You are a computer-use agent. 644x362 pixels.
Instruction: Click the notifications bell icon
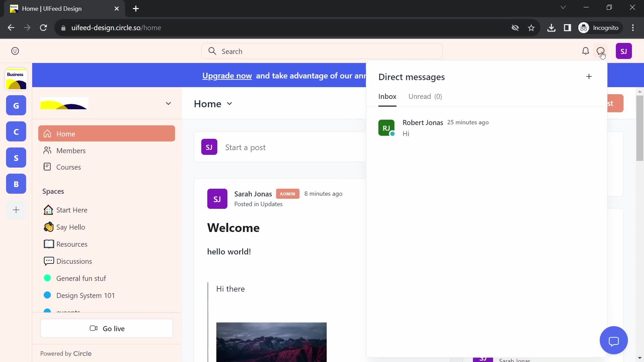(585, 51)
